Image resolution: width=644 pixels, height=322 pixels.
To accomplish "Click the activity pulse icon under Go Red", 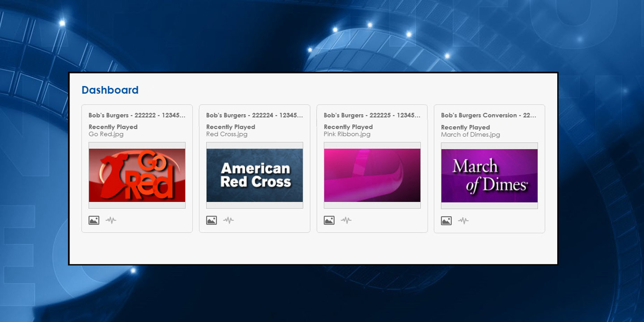I will point(111,220).
